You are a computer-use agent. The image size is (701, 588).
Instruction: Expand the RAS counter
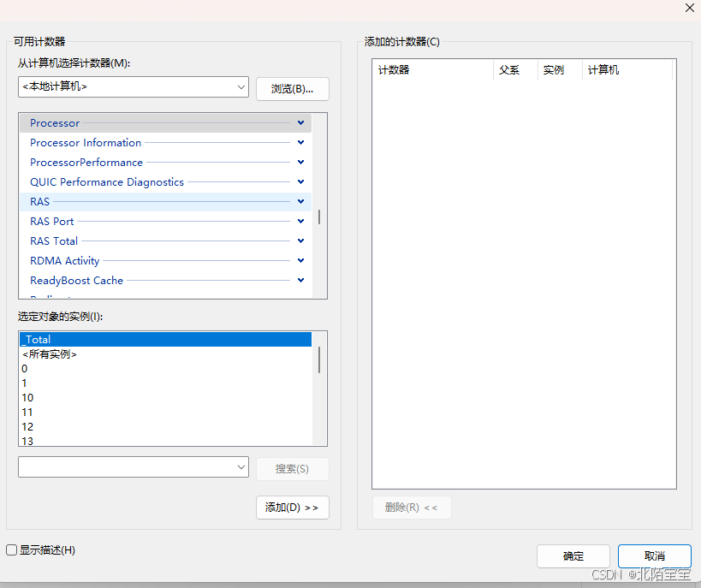[300, 201]
